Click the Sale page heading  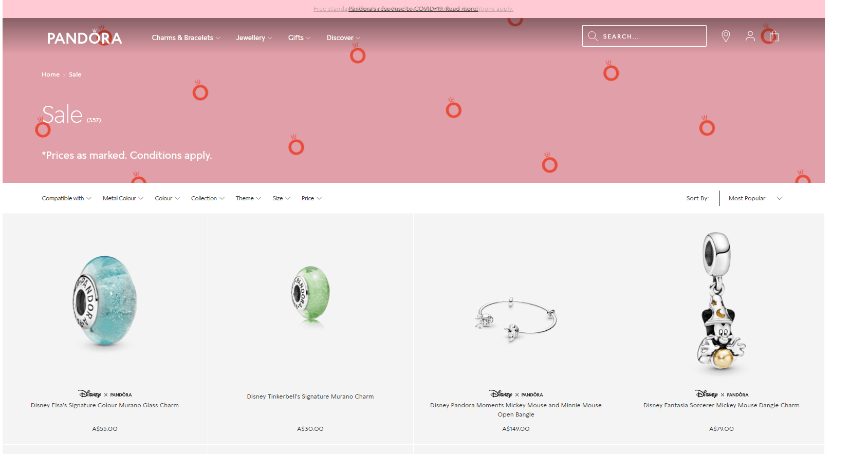click(62, 115)
